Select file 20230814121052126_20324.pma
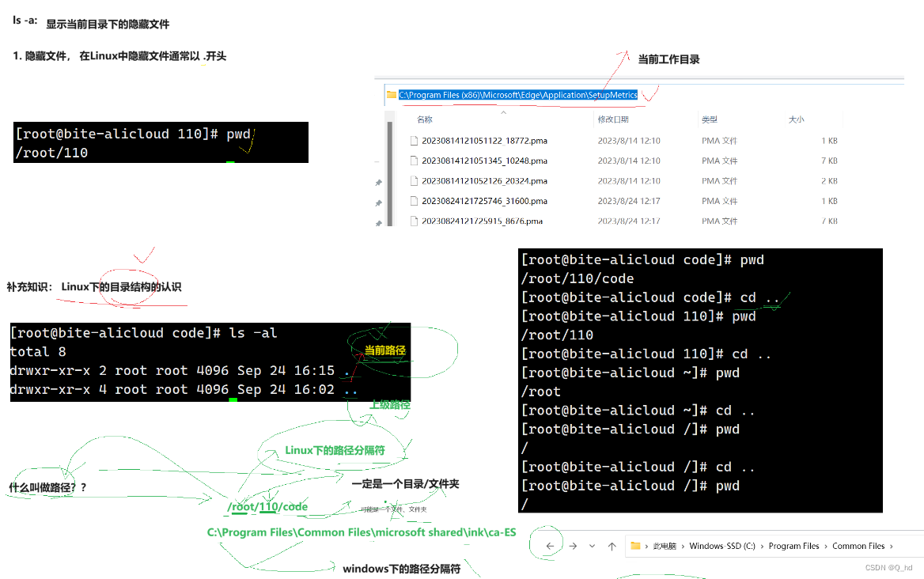The width and height of the screenshot is (924, 579). [x=484, y=181]
